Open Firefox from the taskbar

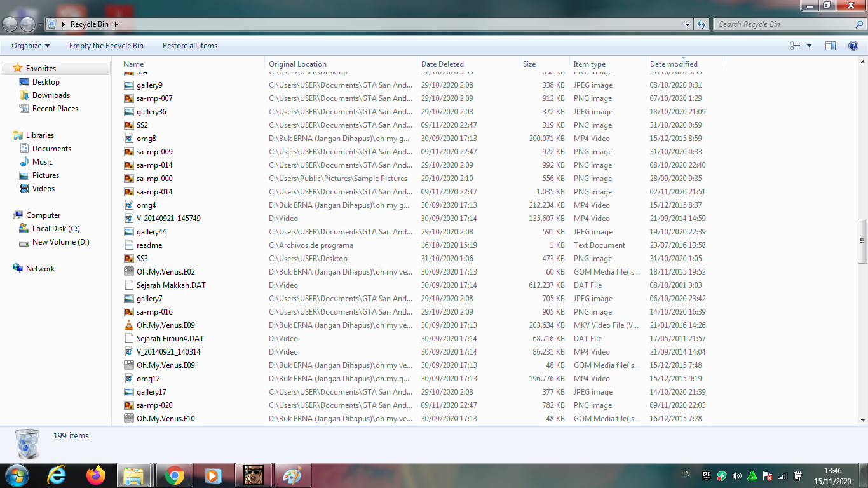coord(96,475)
